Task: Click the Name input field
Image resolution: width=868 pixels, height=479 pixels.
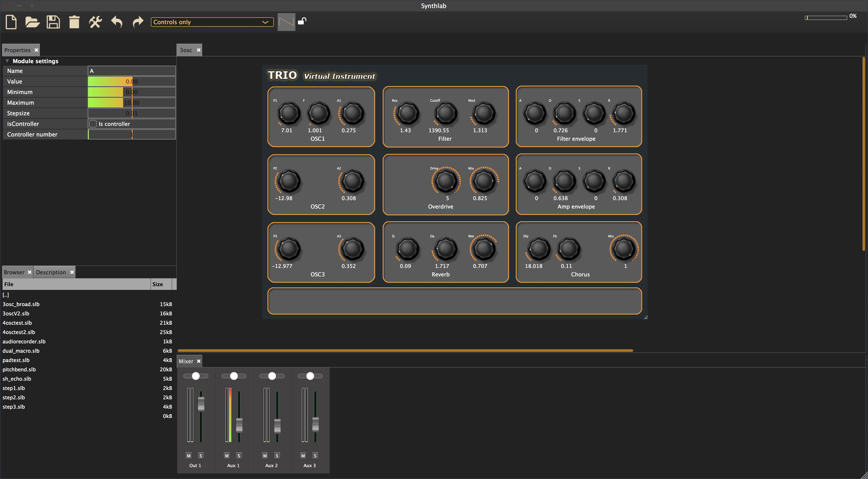Action: click(131, 71)
